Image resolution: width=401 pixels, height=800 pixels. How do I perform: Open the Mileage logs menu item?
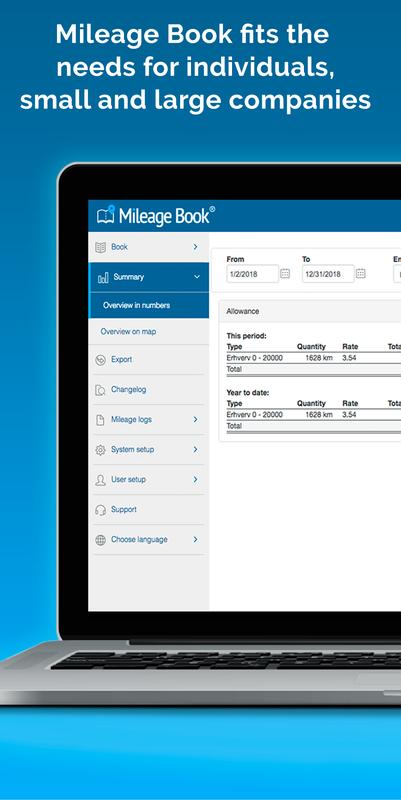148,420
